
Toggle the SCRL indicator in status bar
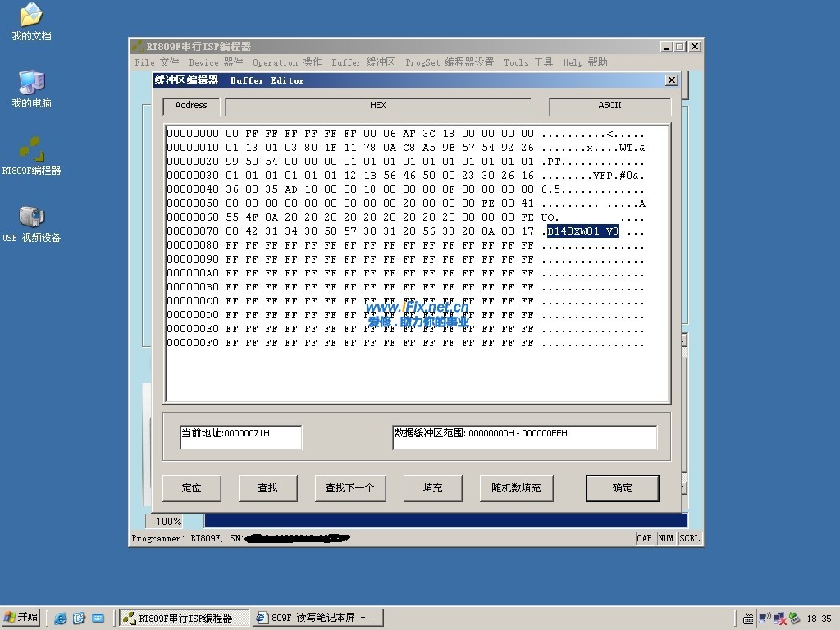(x=688, y=538)
